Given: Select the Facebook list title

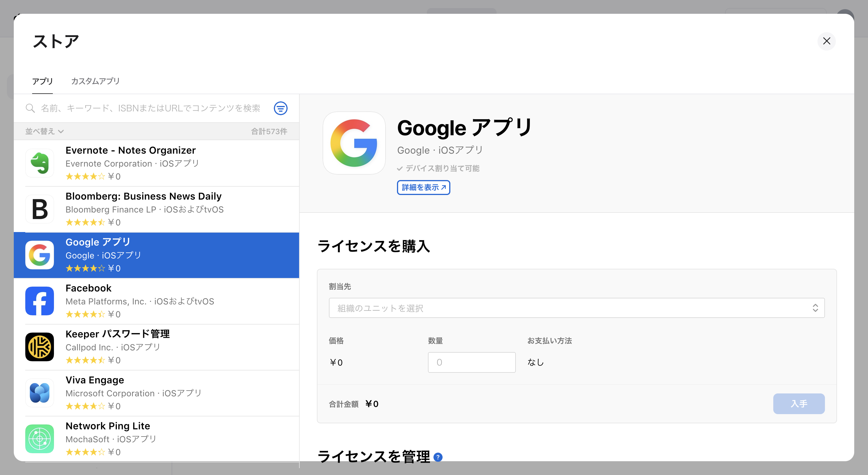Looking at the screenshot, I should (88, 288).
